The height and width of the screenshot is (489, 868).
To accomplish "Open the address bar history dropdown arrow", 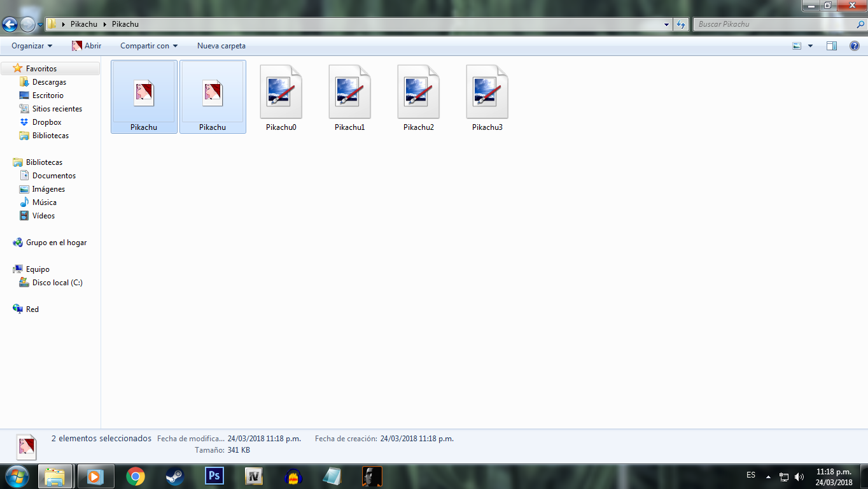I will click(x=666, y=25).
